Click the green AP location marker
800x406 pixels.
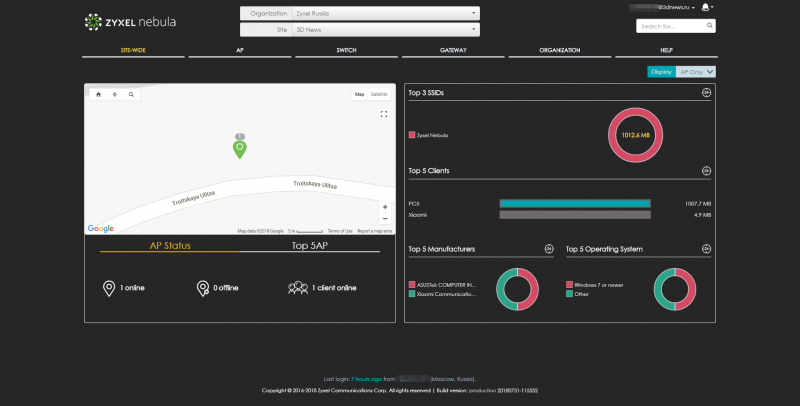coord(240,149)
